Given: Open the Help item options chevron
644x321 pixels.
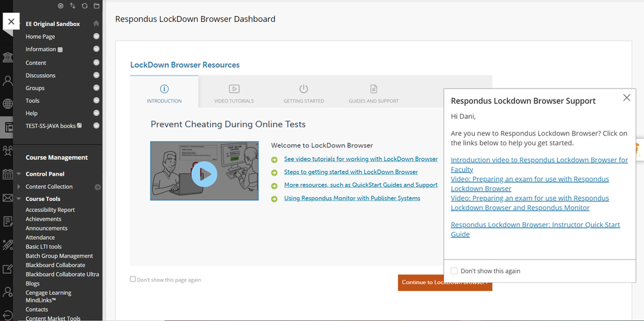Looking at the screenshot, I should tap(97, 113).
